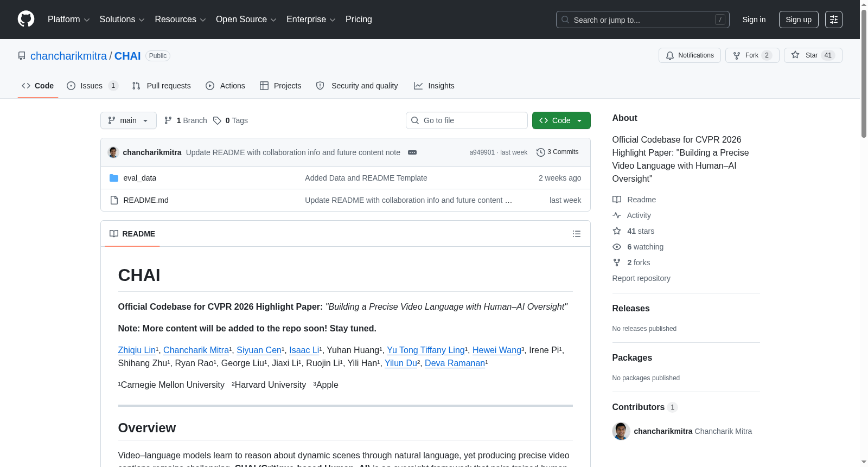Screen dimensions: 868x467
Task: Open the CHAI repository link
Action: tap(127, 56)
